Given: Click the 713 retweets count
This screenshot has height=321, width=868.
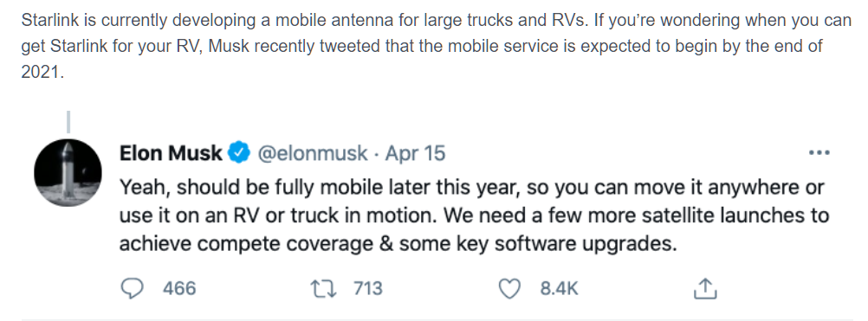Looking at the screenshot, I should [367, 288].
